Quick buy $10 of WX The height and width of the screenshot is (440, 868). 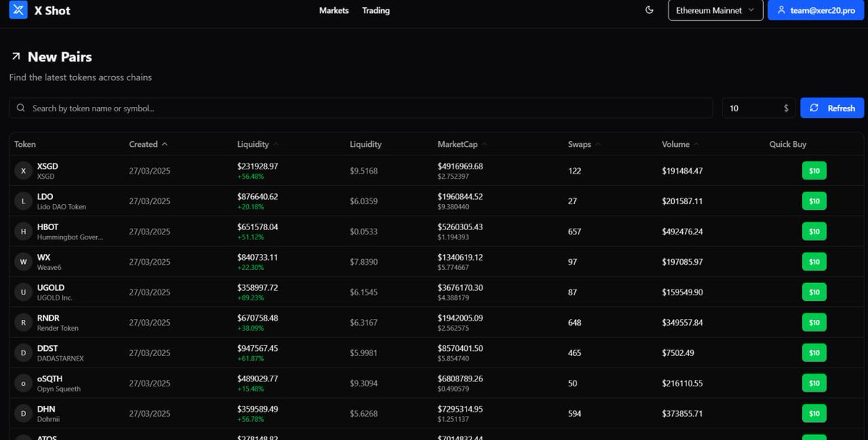(x=814, y=262)
